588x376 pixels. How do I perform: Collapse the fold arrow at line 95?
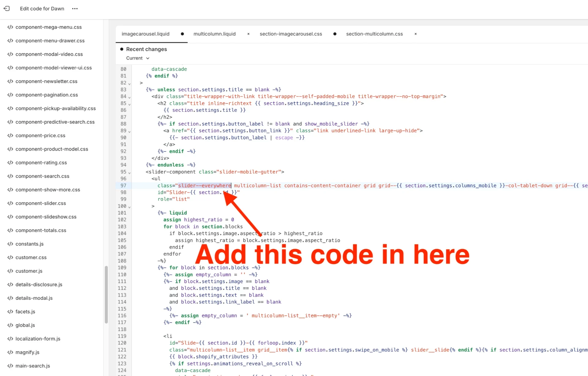coord(129,172)
